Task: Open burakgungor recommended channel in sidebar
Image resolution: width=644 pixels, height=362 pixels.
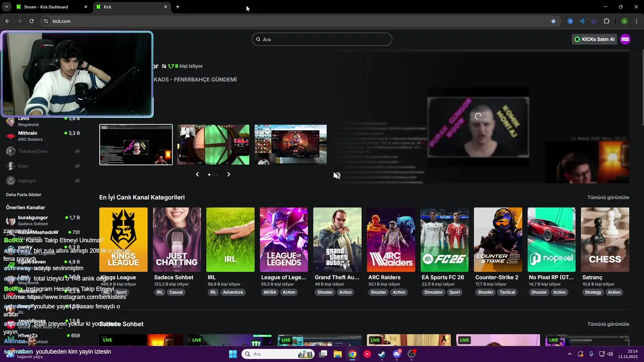Action: (x=43, y=221)
